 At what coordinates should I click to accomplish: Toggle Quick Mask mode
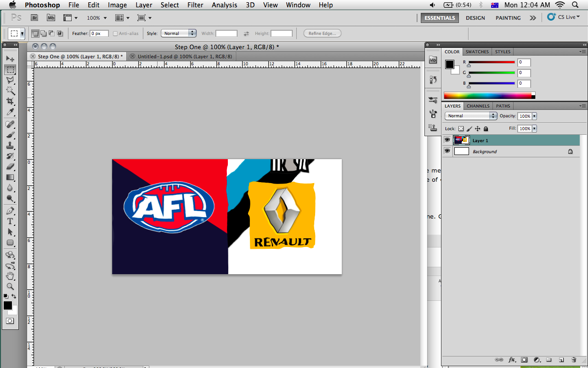click(x=10, y=321)
